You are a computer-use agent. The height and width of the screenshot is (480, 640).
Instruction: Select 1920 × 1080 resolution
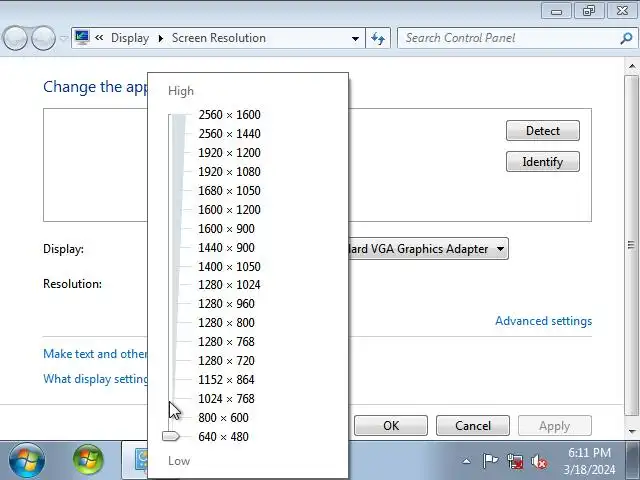coord(229,172)
